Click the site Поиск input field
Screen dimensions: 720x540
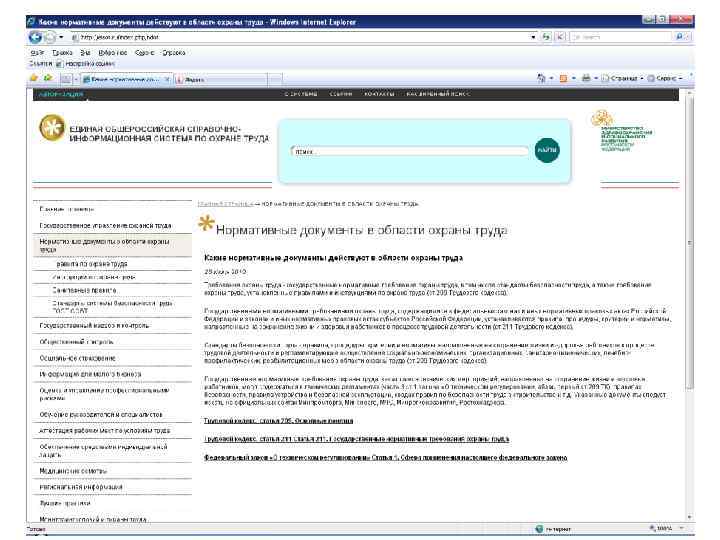pyautogui.click(x=410, y=151)
